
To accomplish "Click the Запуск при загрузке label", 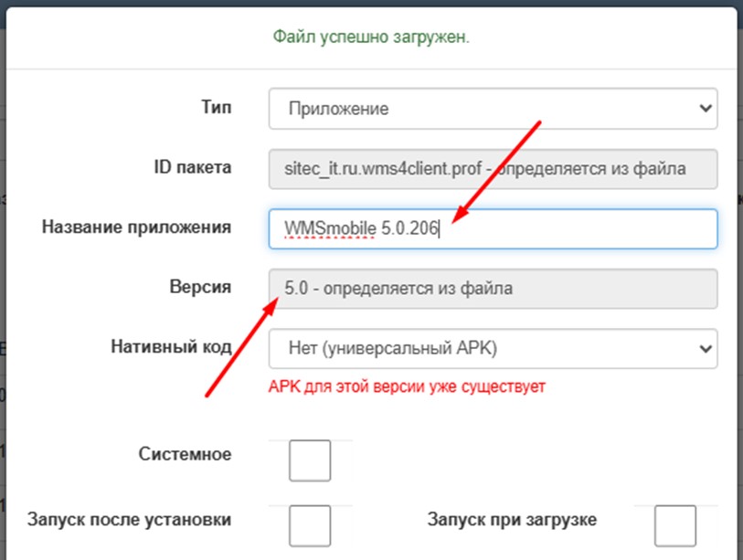I will (512, 520).
